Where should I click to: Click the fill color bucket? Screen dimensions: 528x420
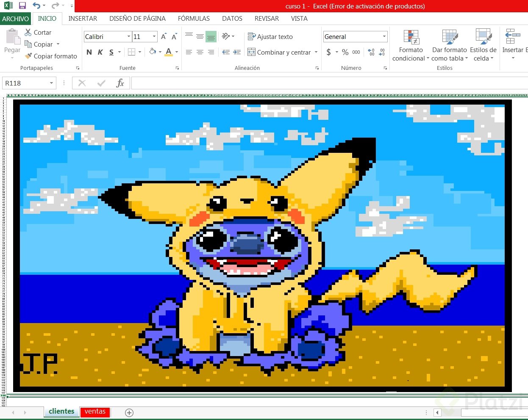click(x=153, y=52)
